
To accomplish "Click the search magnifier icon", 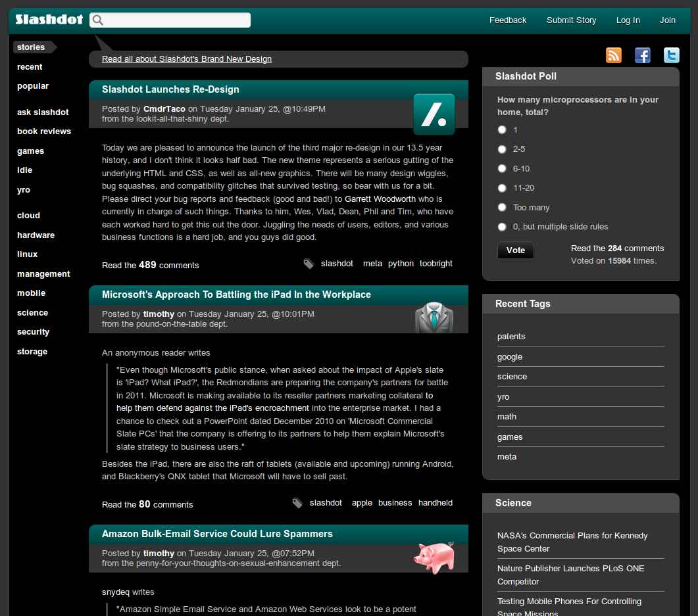I will (97, 20).
